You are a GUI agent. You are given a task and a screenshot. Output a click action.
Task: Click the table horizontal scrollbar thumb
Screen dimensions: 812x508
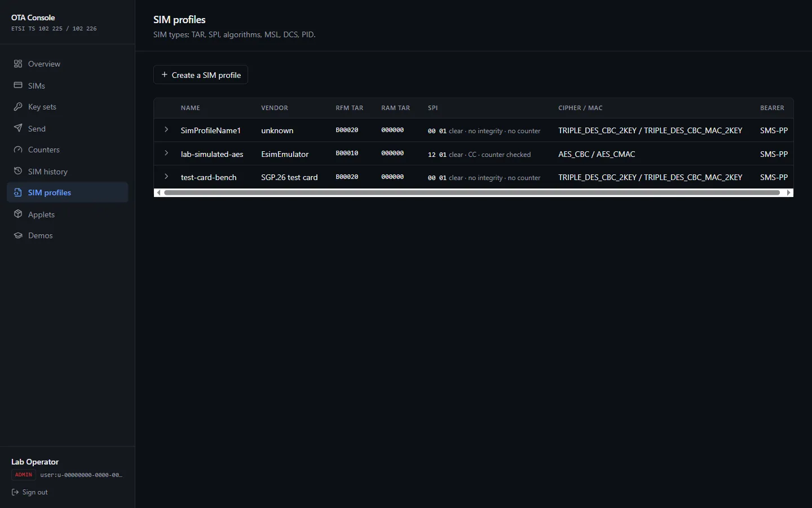tap(472, 192)
